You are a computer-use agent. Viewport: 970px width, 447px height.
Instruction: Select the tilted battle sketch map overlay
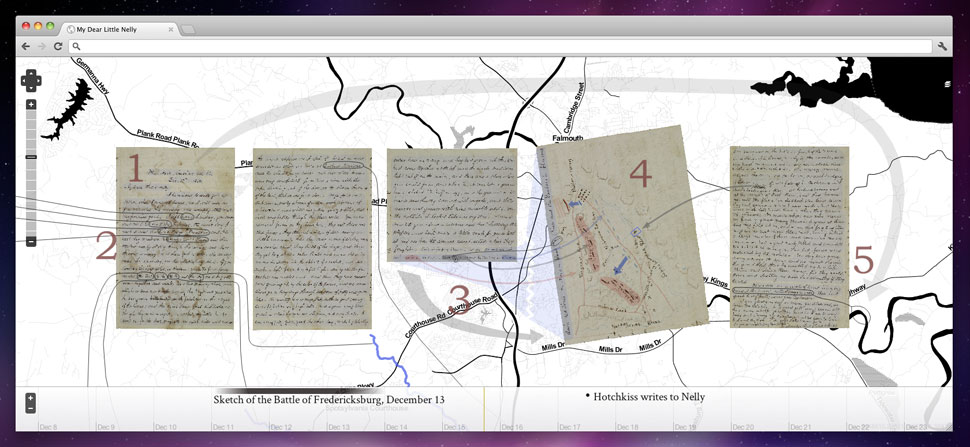coord(622,235)
